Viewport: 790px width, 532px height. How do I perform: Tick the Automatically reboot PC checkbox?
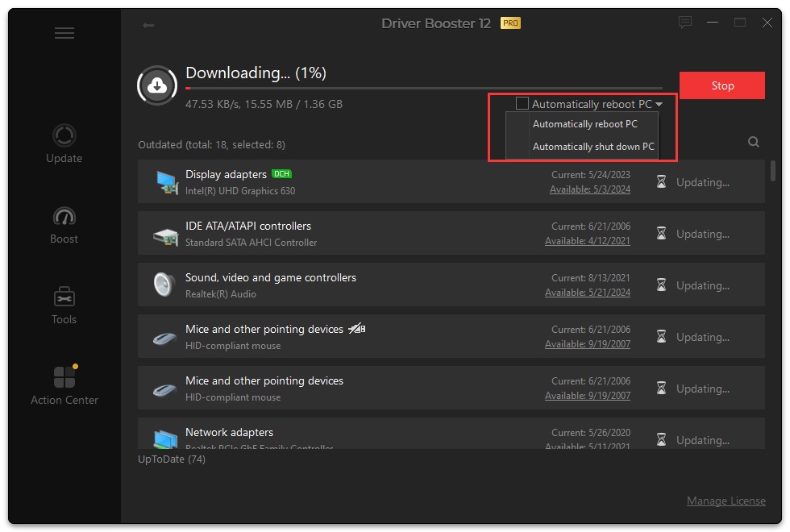[x=522, y=103]
